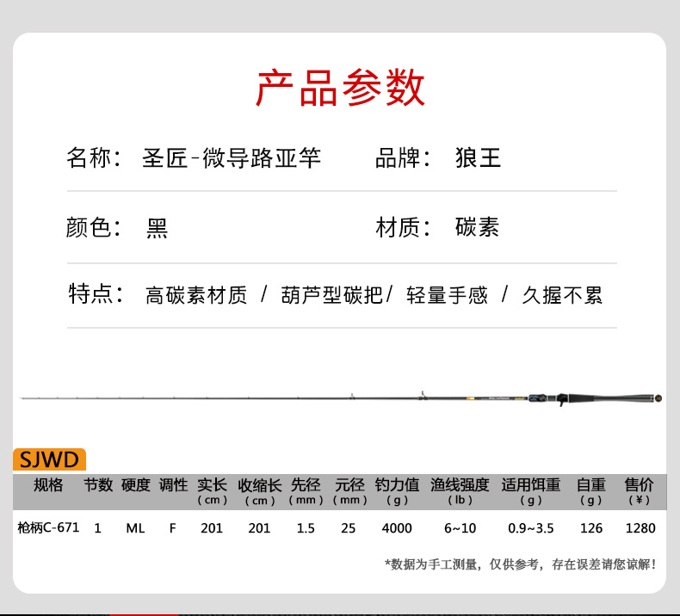
Task: Click the 材质 label
Action: coord(402,227)
